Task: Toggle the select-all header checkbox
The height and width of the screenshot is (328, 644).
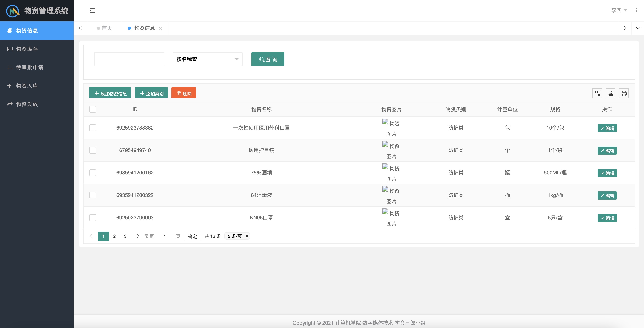Action: 93,109
